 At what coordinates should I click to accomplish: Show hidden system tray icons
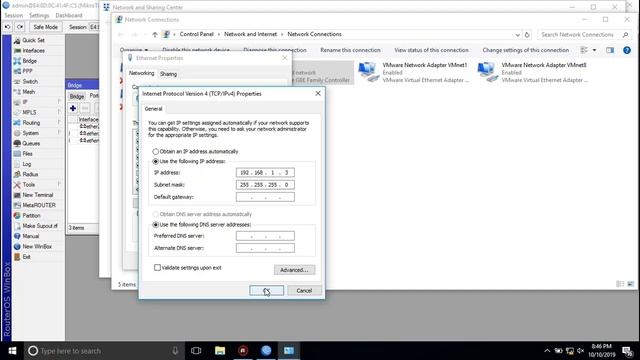(x=547, y=351)
